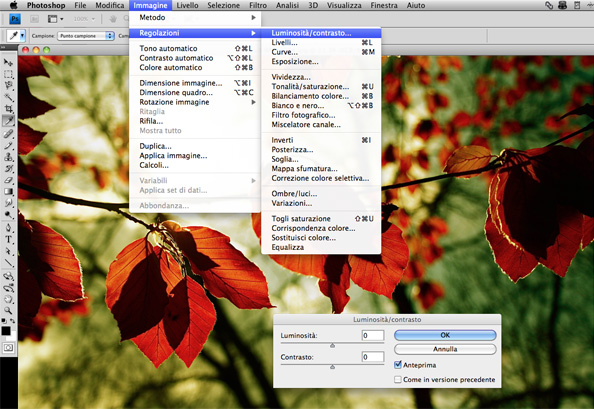
Task: Open the Aiuto menu
Action: pos(416,5)
